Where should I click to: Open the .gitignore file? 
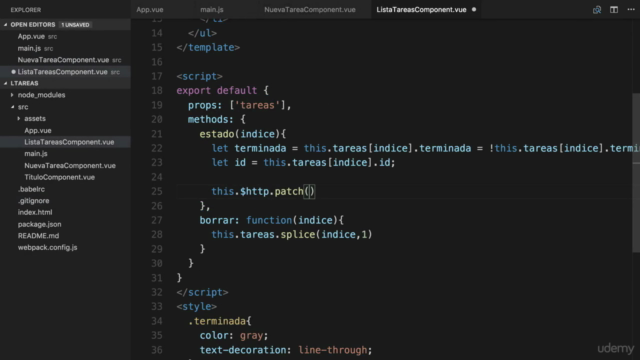[33, 201]
